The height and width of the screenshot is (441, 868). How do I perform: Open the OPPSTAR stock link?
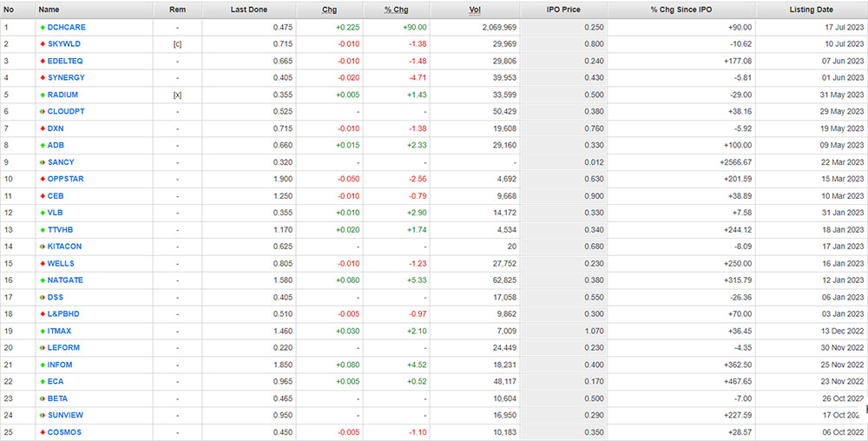tap(66, 180)
